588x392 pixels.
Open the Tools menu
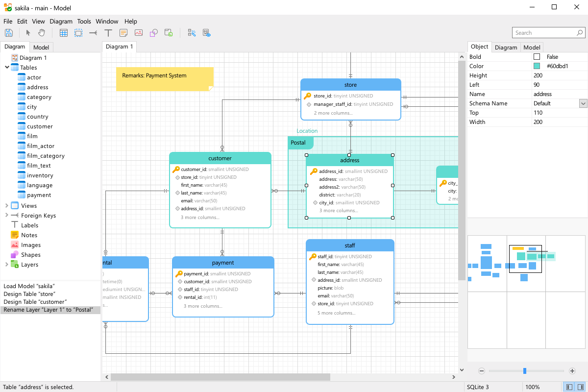pyautogui.click(x=84, y=21)
